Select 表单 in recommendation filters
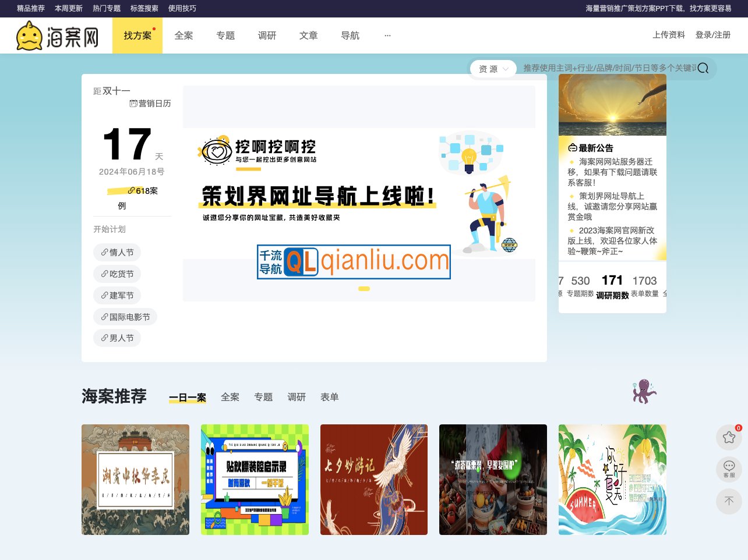This screenshot has width=748, height=560. click(329, 396)
